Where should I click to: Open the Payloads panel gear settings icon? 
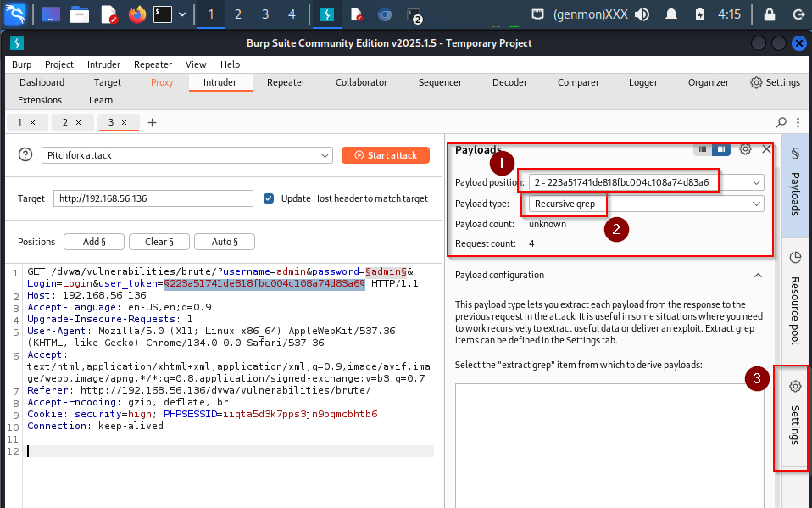[x=745, y=149]
